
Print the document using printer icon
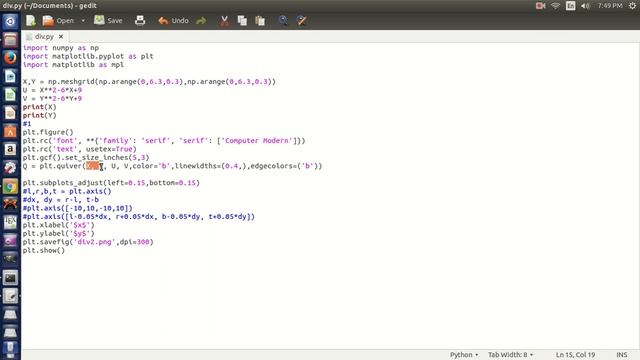(140, 20)
